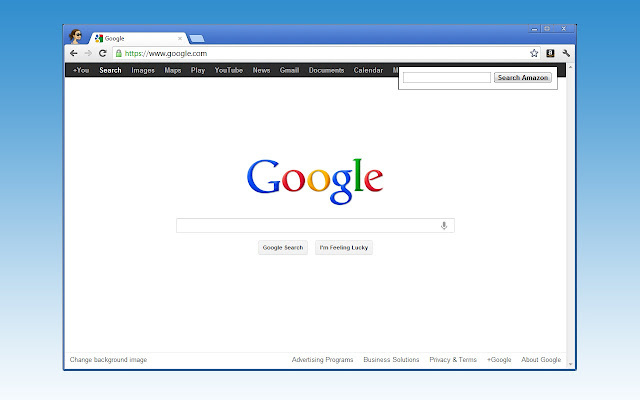Open the +Google footer link
This screenshot has width=640, height=400.
(499, 360)
